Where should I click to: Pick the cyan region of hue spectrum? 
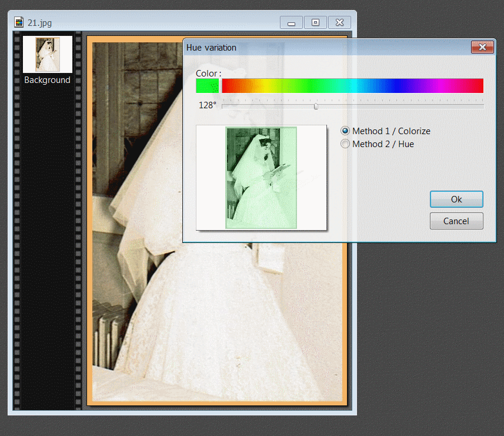tap(353, 86)
